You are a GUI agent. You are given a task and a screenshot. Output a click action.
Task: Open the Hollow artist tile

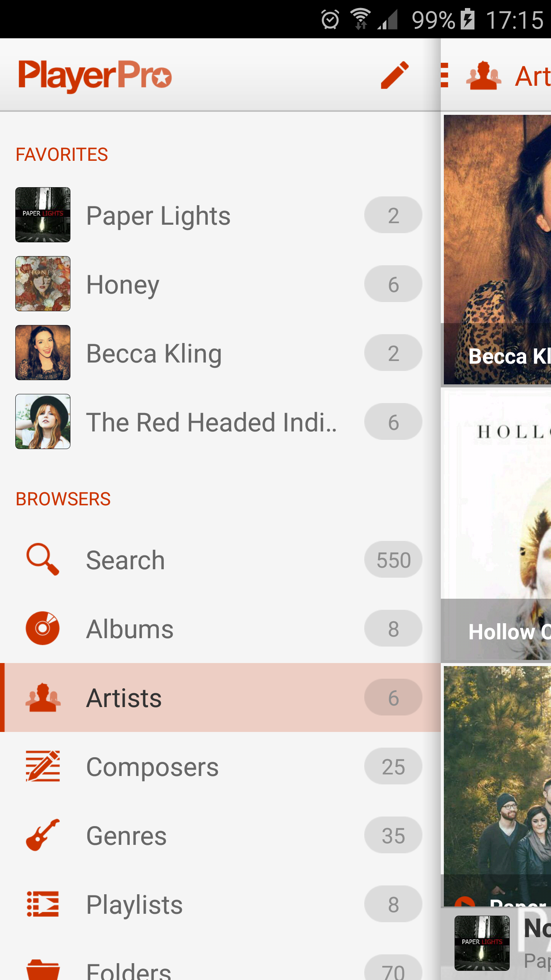(497, 524)
